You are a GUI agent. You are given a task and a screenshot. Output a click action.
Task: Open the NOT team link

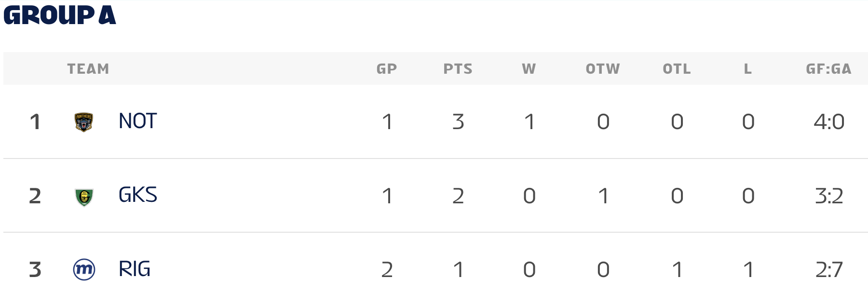click(137, 121)
